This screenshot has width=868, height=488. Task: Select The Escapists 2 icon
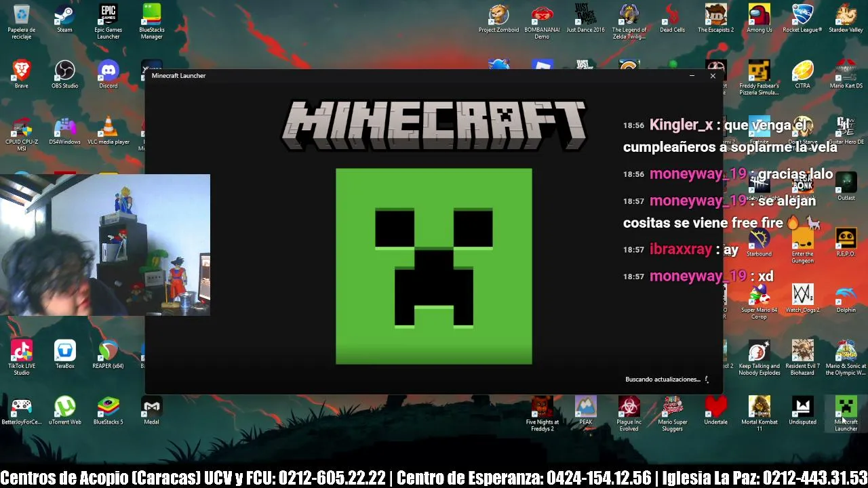tap(715, 19)
